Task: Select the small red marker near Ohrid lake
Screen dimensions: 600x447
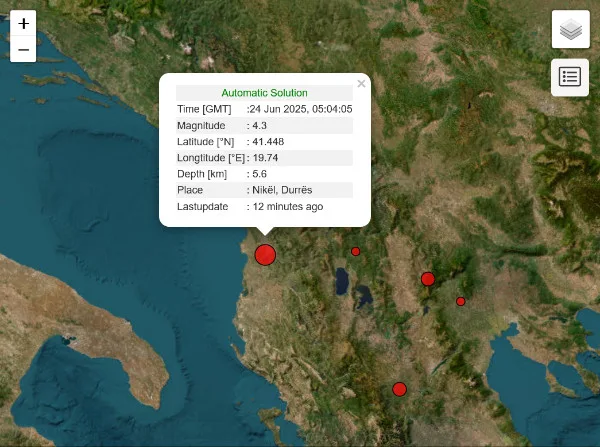Action: [x=355, y=251]
